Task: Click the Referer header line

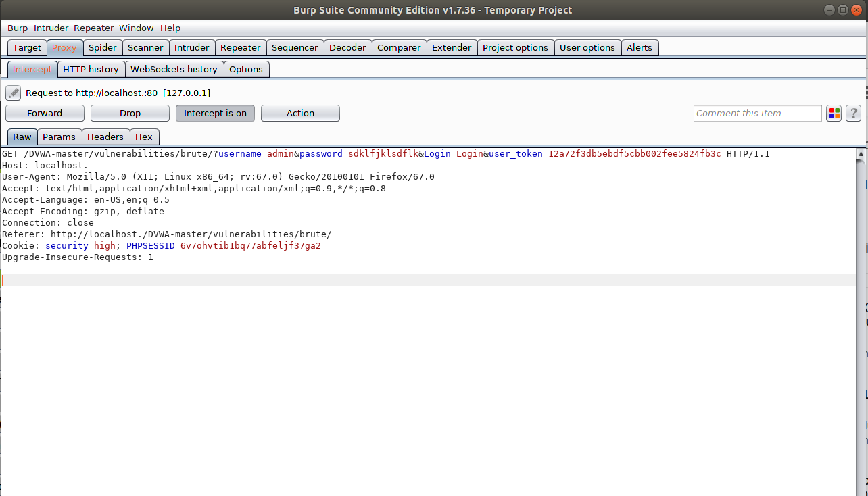Action: click(x=167, y=234)
